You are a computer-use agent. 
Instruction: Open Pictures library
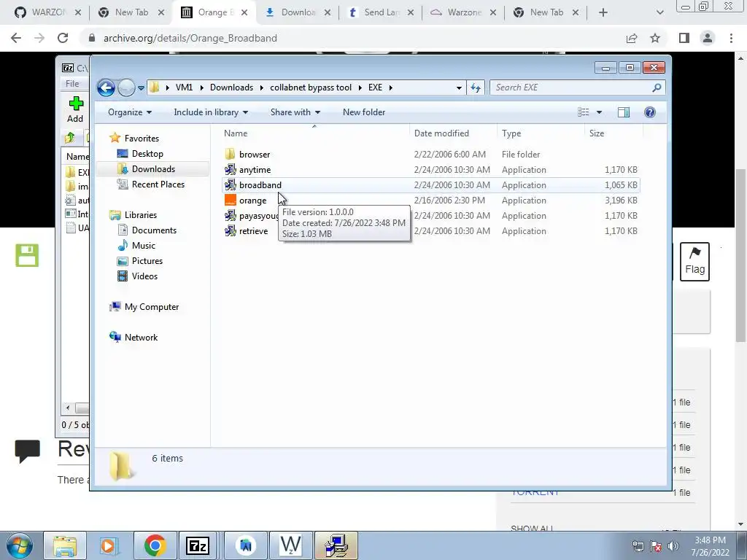click(x=147, y=261)
